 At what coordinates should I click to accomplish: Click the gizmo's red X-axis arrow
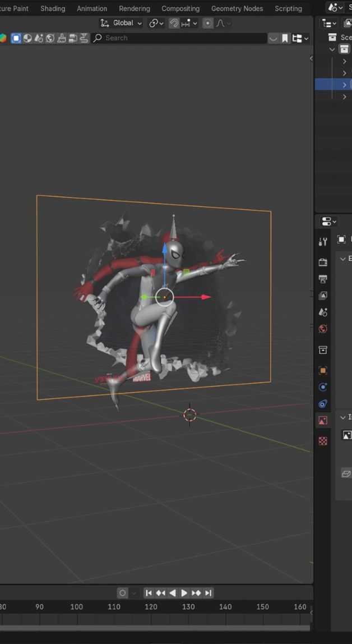[206, 297]
